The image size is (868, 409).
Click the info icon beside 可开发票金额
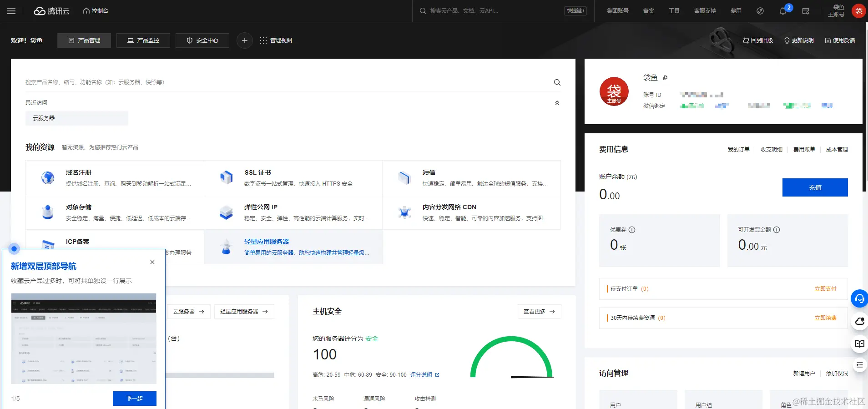pos(777,230)
